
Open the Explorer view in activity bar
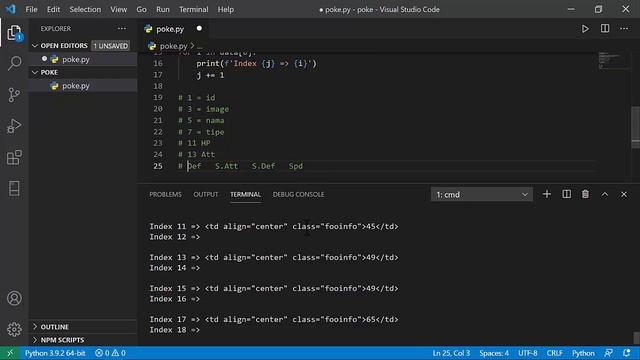[14, 33]
